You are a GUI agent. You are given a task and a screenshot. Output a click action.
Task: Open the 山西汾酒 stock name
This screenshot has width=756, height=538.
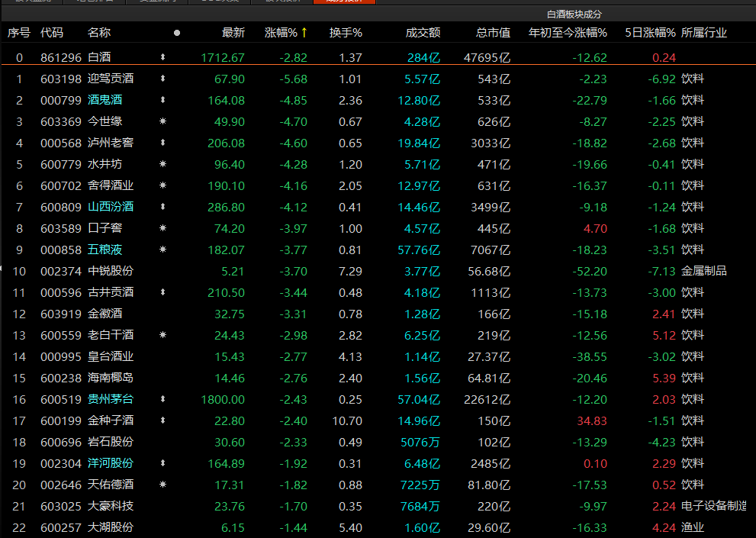[111, 207]
